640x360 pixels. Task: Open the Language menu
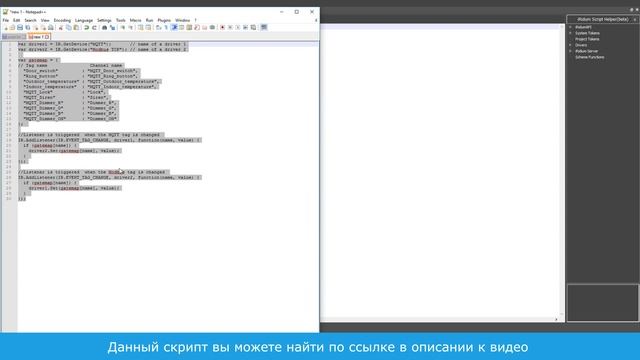pyautogui.click(x=84, y=20)
